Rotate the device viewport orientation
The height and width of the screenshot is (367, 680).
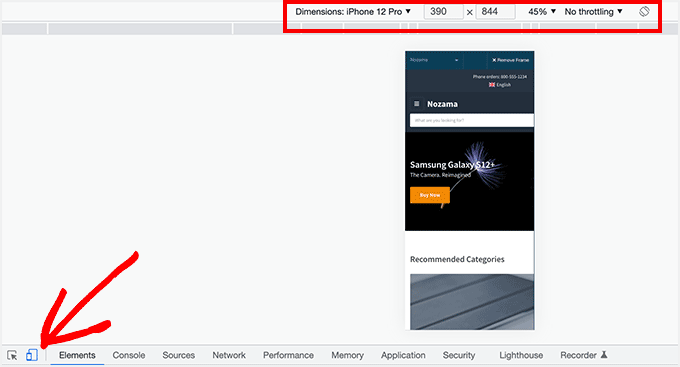pyautogui.click(x=644, y=12)
